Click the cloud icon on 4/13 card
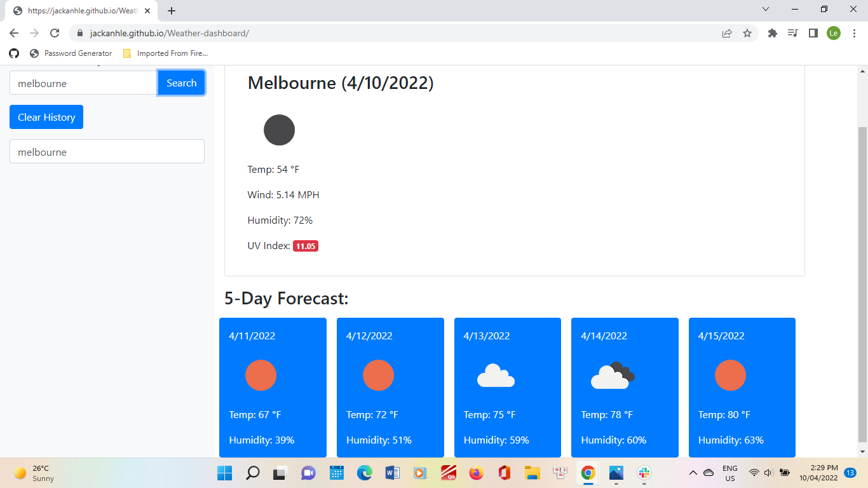The image size is (868, 488). (x=496, y=376)
